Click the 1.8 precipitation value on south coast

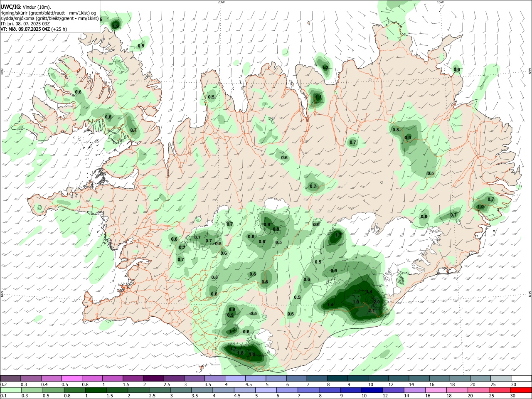tap(240, 353)
